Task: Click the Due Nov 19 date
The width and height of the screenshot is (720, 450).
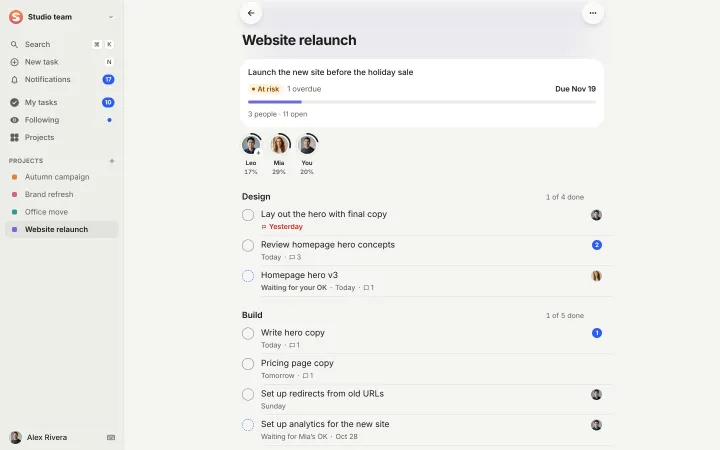Action: (575, 89)
